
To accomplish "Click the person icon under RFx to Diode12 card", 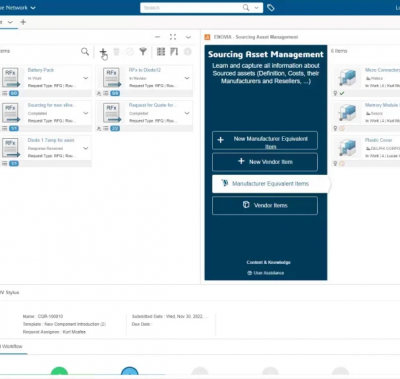I will (99, 94).
